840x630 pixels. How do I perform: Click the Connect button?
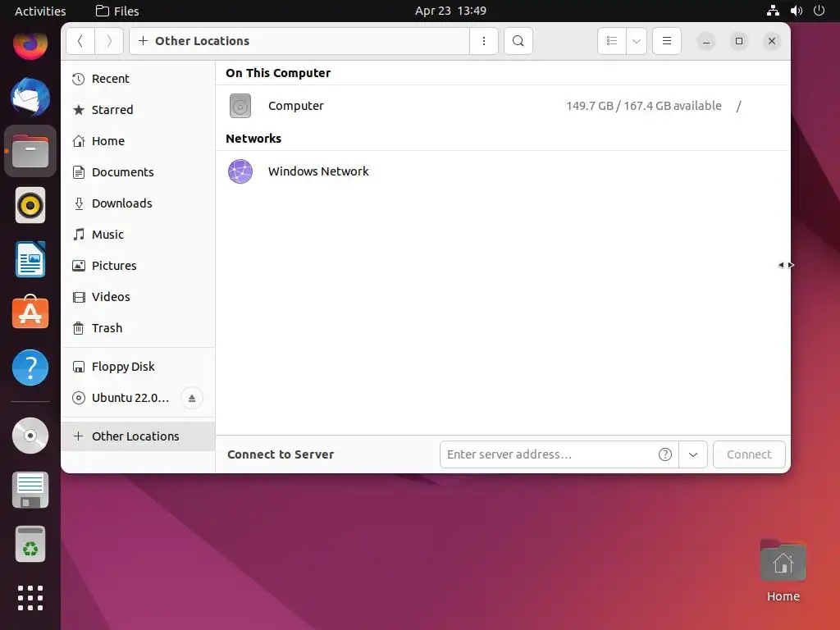pyautogui.click(x=749, y=454)
